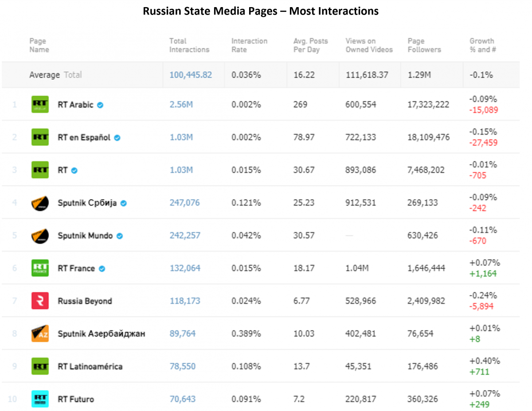Click verified badge beside the RT page name
Viewport: 532px width, 411px height.
[74, 171]
